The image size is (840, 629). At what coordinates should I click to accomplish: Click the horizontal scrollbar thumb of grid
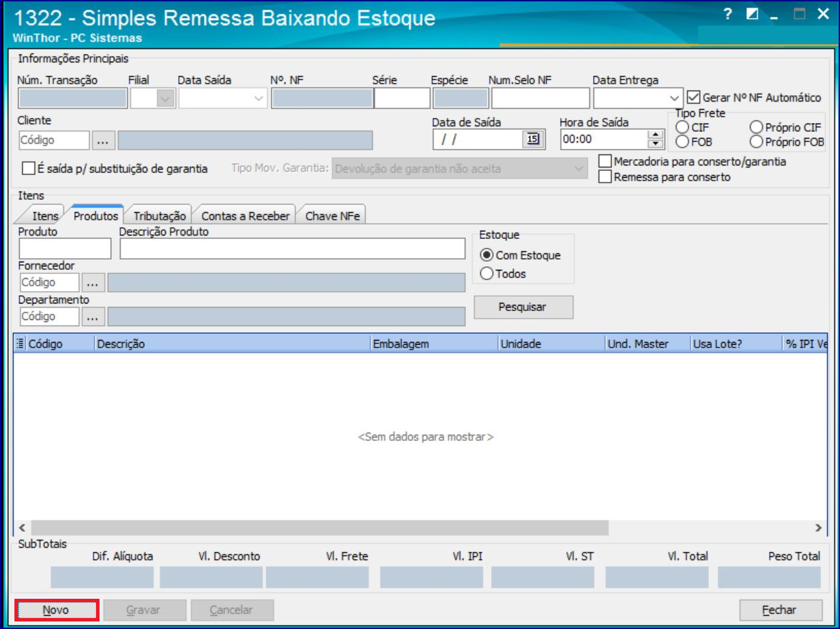click(x=319, y=527)
